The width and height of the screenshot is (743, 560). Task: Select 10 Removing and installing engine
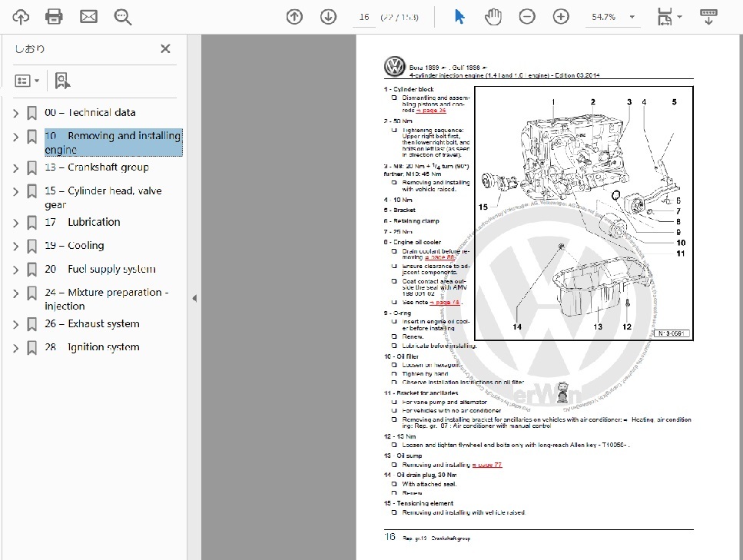[113, 142]
